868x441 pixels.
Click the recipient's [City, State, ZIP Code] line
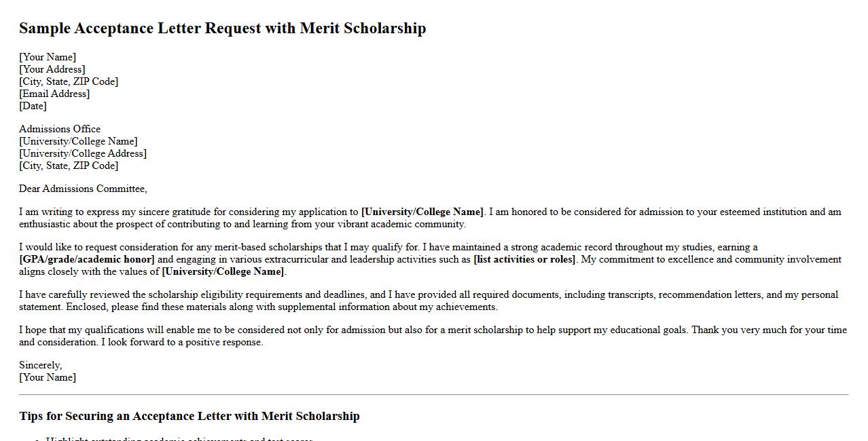coord(69,166)
